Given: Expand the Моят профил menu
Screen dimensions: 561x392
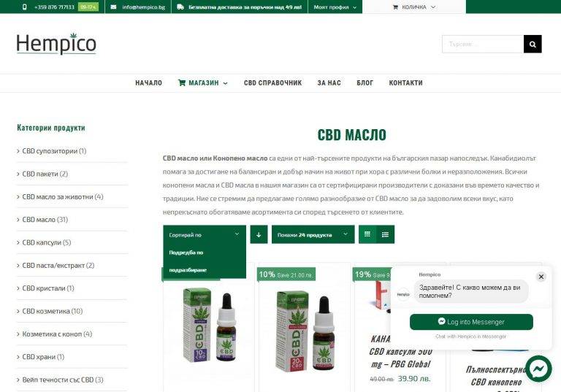Looking at the screenshot, I should click(x=335, y=7).
